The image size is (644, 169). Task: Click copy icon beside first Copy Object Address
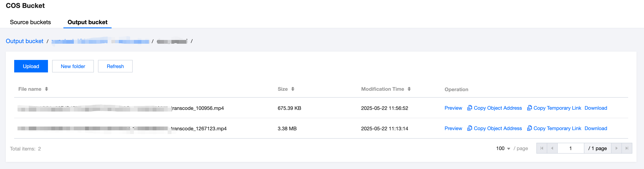pyautogui.click(x=469, y=108)
